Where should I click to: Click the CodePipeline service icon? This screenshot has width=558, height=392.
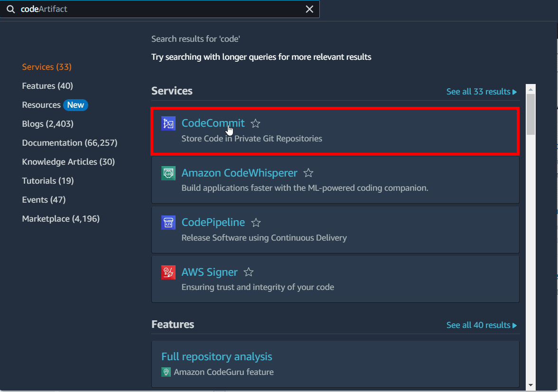168,223
